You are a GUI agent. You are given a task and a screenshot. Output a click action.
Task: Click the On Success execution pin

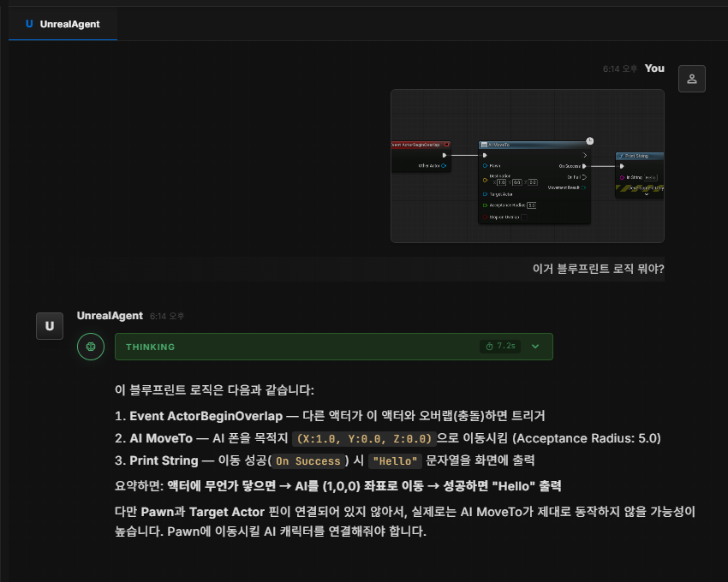click(584, 165)
